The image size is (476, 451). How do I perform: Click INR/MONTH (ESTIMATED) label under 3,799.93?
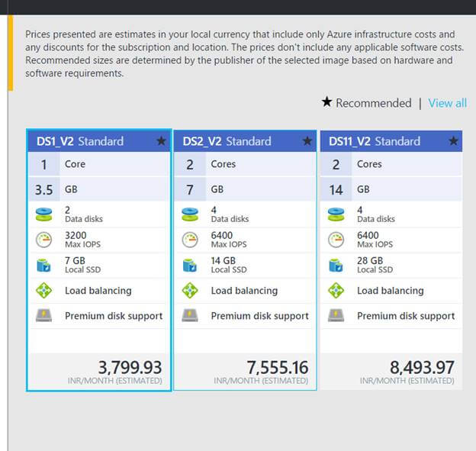tap(114, 381)
